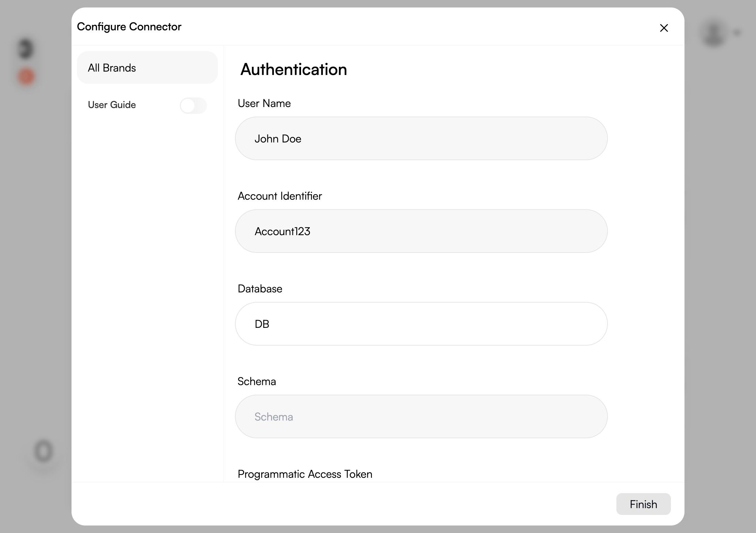Select All Brands in the sidebar
The image size is (756, 533).
point(147,68)
